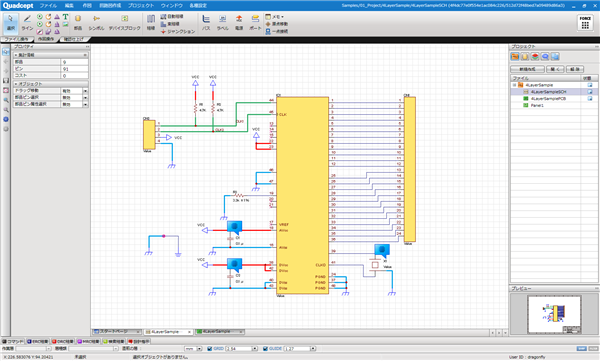Switch to the ERC結果 tab
The width and height of the screenshot is (600, 361).
tap(38, 341)
